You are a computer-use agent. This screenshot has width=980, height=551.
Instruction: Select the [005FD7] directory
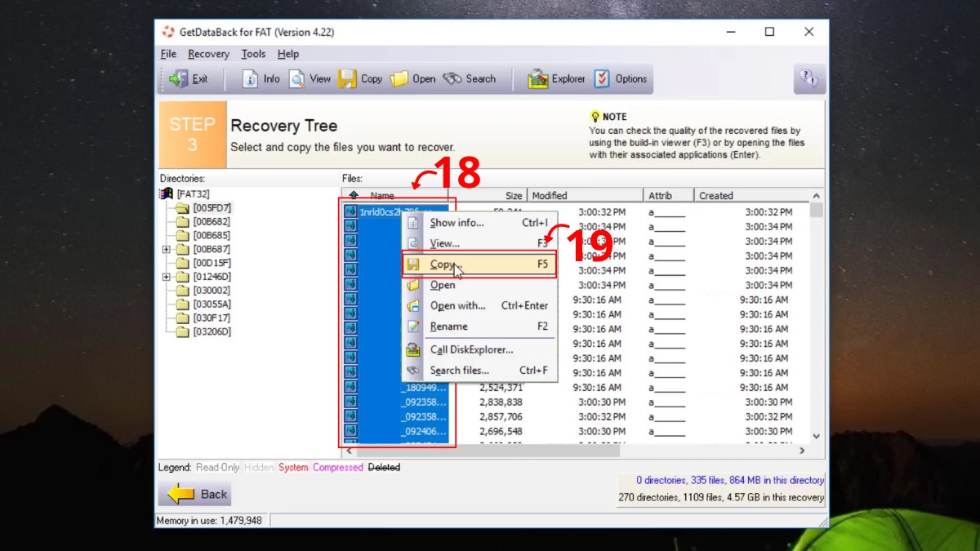click(212, 208)
